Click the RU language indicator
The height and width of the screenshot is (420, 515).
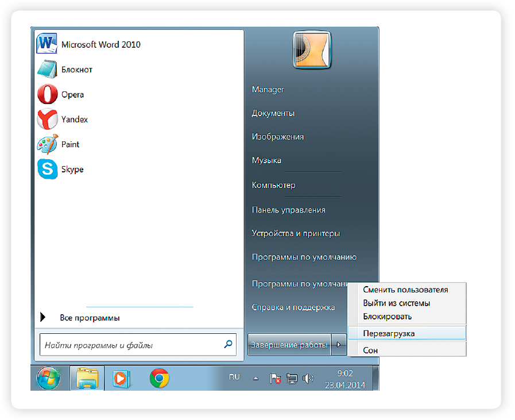pyautogui.click(x=234, y=377)
